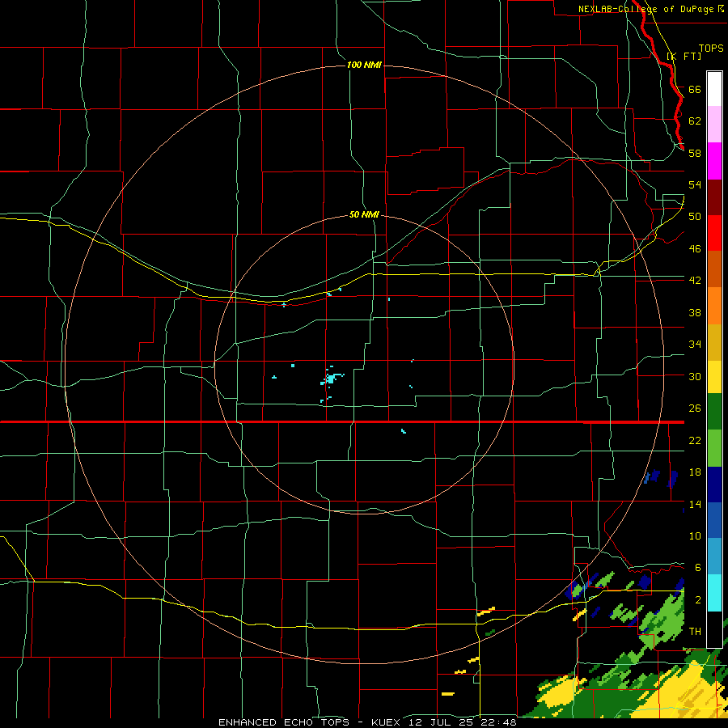Click the 'TH' legend label
728x728 pixels.
tap(695, 632)
